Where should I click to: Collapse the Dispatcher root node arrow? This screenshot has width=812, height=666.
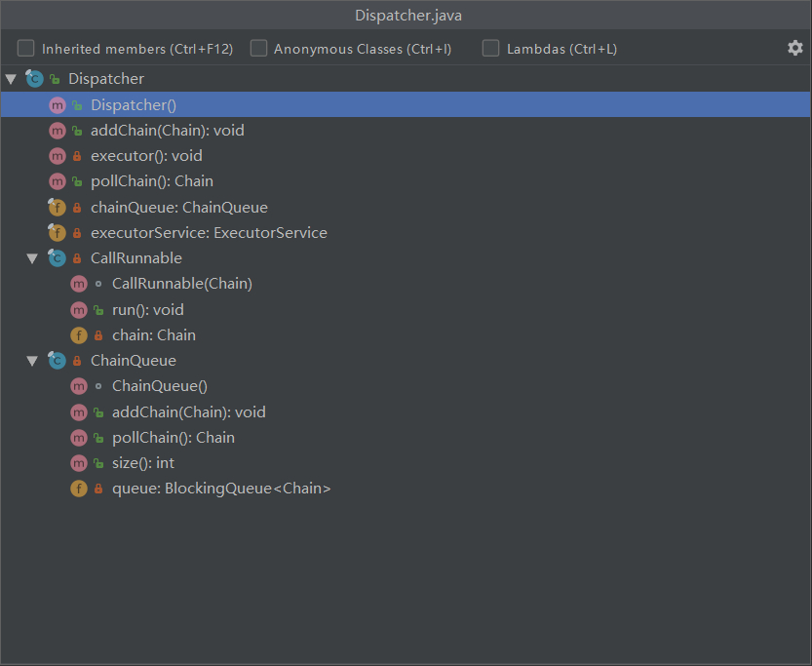click(11, 79)
